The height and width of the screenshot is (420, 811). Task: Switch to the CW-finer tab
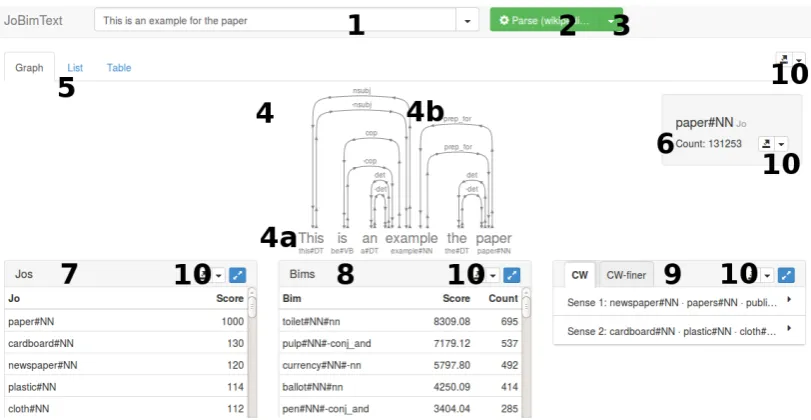coord(626,275)
